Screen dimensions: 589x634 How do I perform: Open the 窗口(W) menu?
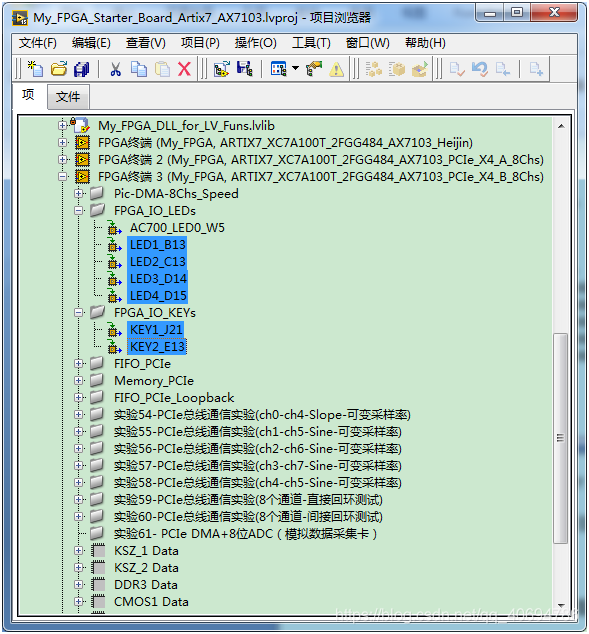point(367,43)
